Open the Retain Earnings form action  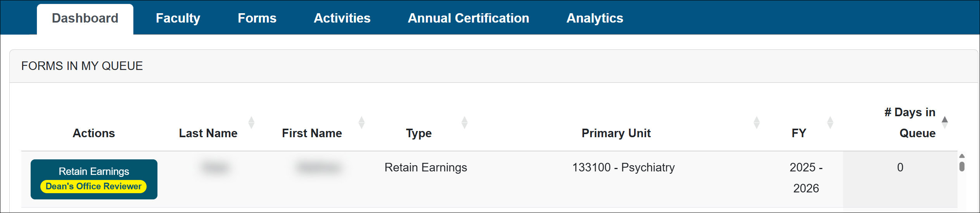[94, 171]
